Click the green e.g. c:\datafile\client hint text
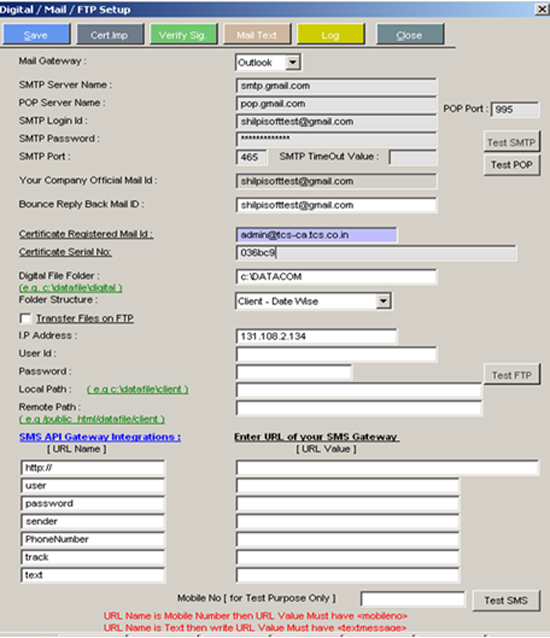The height and width of the screenshot is (638, 550). (138, 389)
